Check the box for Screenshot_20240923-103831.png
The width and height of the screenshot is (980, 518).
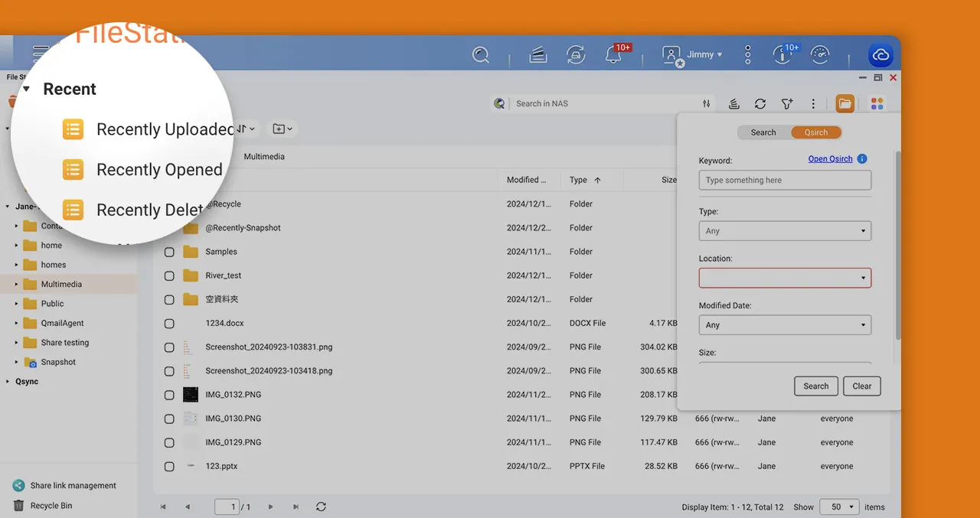pyautogui.click(x=169, y=347)
